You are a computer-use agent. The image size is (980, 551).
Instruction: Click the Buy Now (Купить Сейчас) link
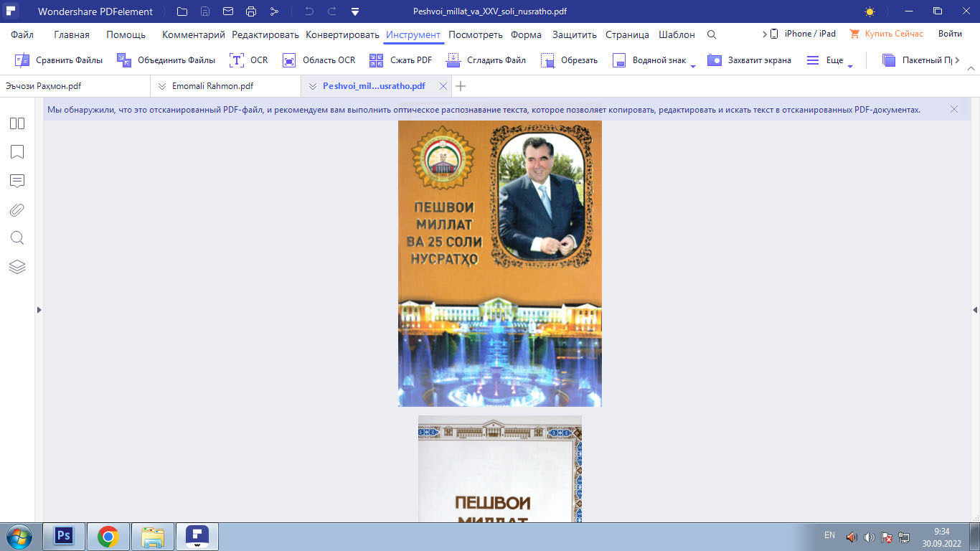tap(886, 34)
